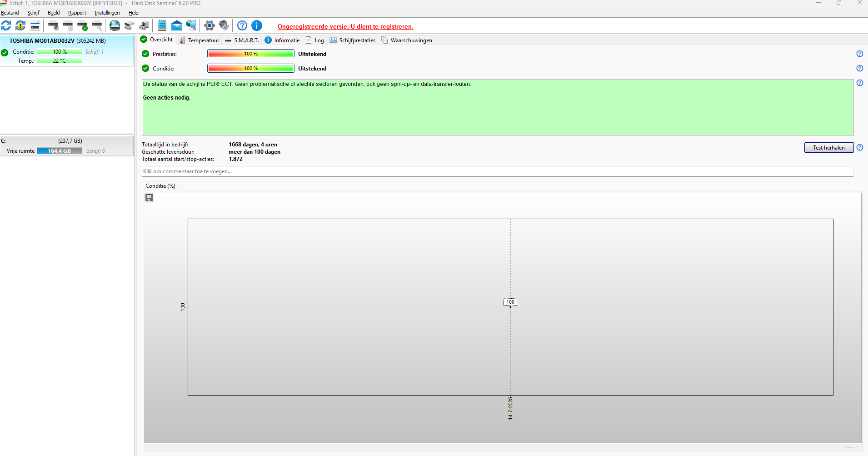Click the disk with network boxes icon
This screenshot has height=456, width=868.
coord(130,25)
